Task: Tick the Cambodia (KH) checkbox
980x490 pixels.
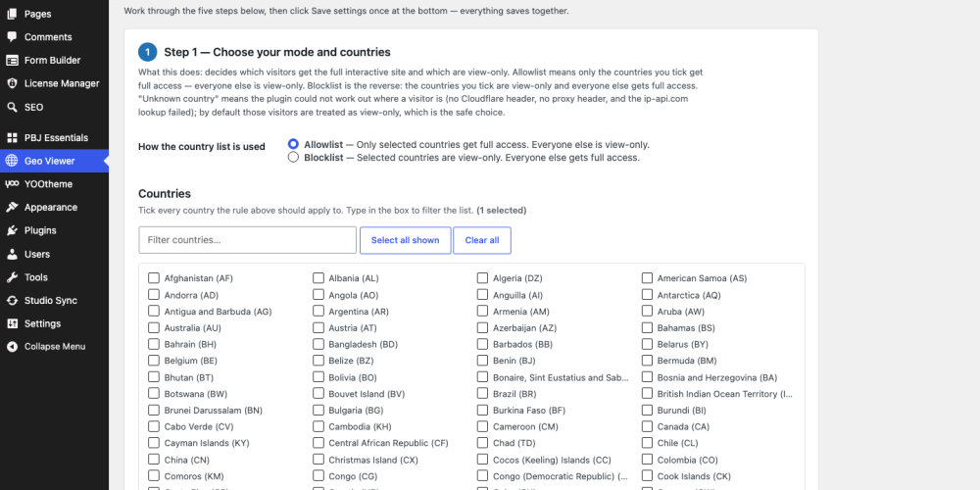Action: click(318, 426)
